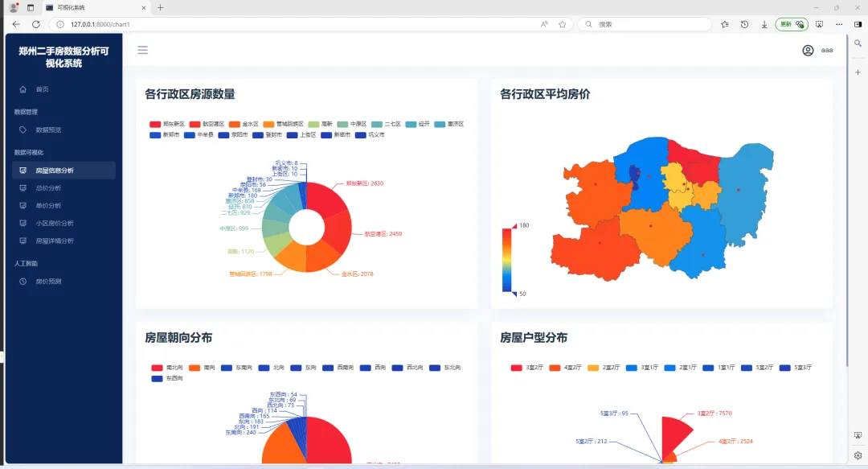This screenshot has height=469, width=868.
Task: Toggle 金水区 legend item
Action: (x=244, y=124)
